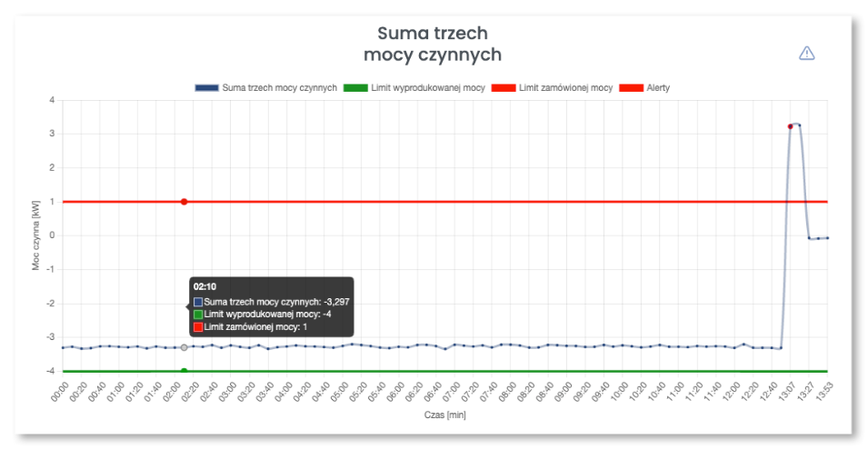Select the last data point at 13:53
The width and height of the screenshot is (868, 450).
pyautogui.click(x=827, y=238)
